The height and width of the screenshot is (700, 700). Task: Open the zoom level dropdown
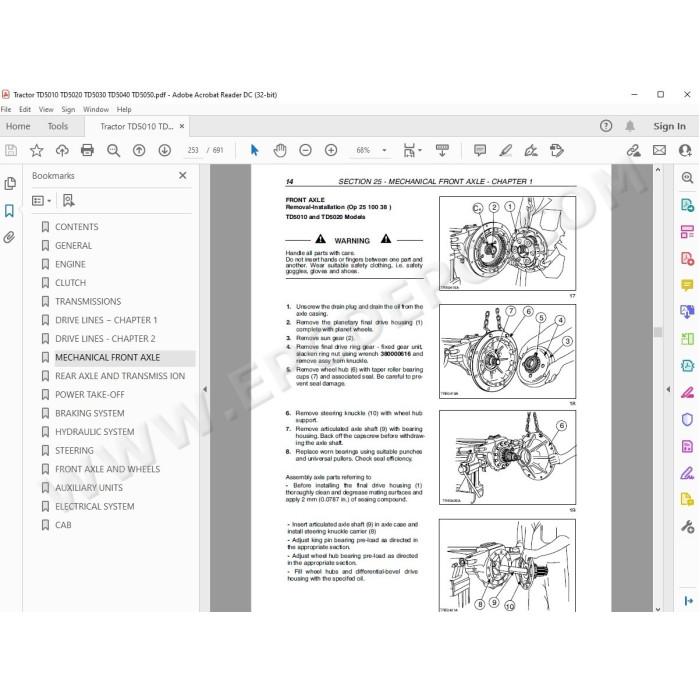coord(384,150)
